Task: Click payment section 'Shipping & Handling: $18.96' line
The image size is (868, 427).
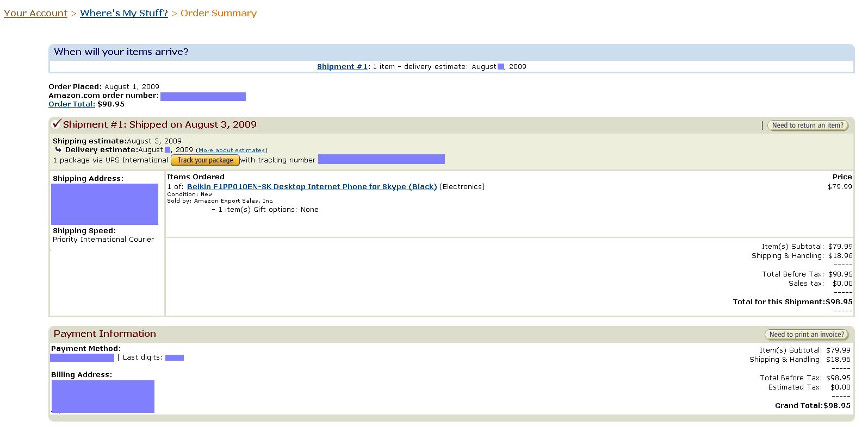Action: click(800, 360)
